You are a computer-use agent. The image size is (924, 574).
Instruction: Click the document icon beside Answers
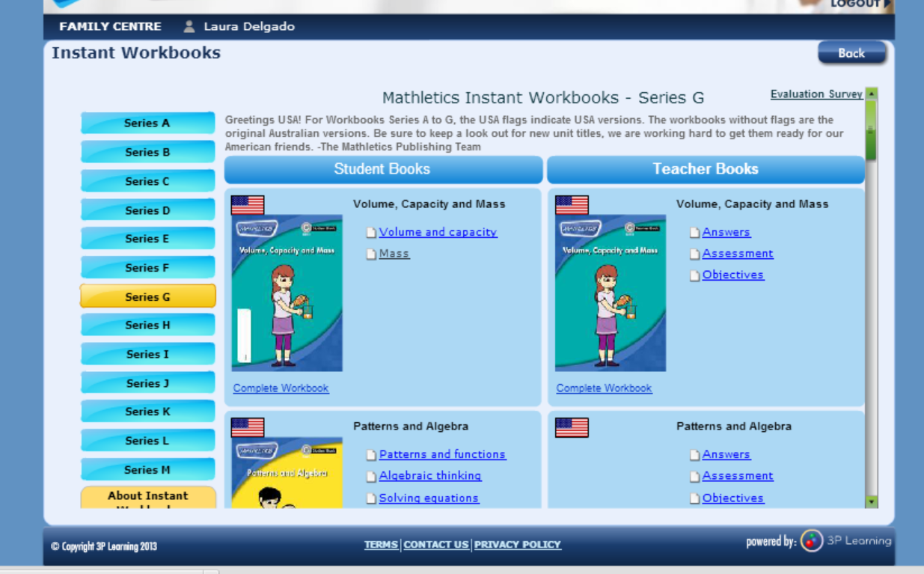[x=694, y=232]
